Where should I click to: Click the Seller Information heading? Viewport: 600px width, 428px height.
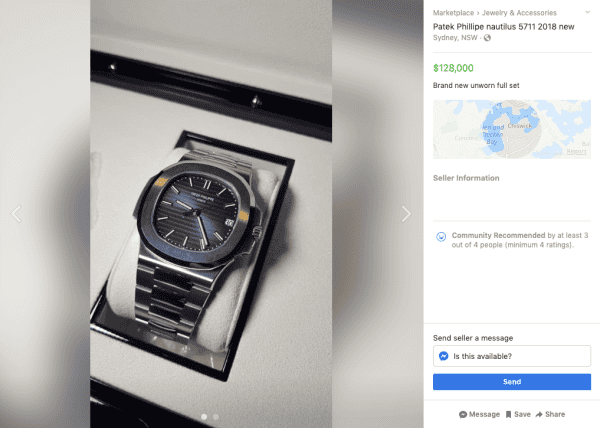[x=466, y=178]
